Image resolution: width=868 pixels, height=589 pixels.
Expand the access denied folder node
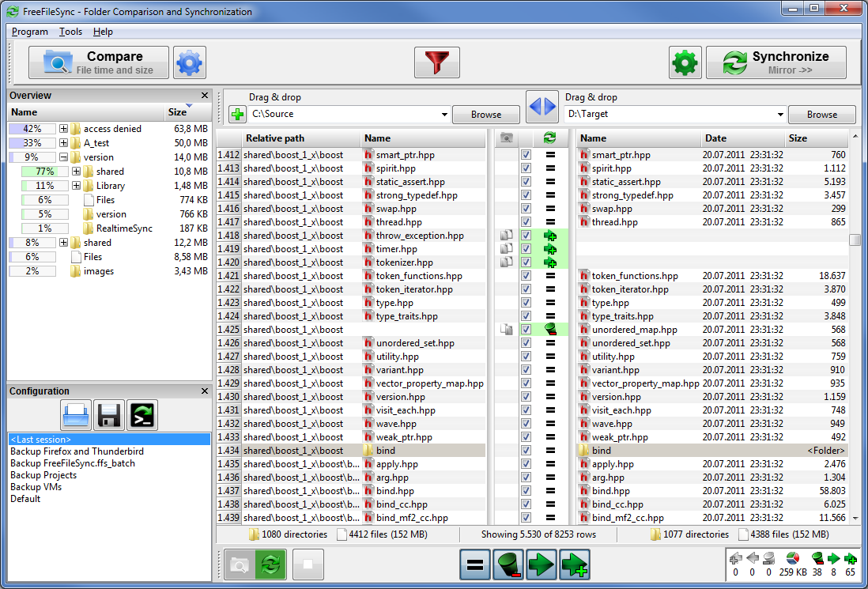[64, 128]
